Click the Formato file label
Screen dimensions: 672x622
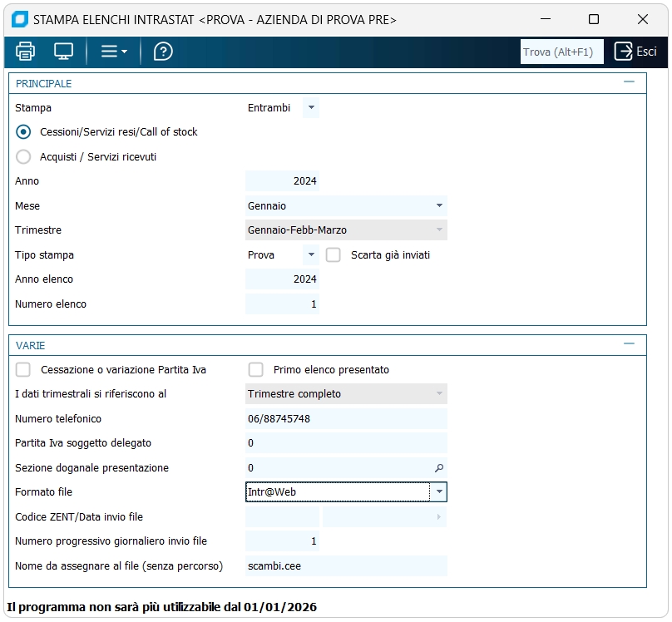(44, 491)
